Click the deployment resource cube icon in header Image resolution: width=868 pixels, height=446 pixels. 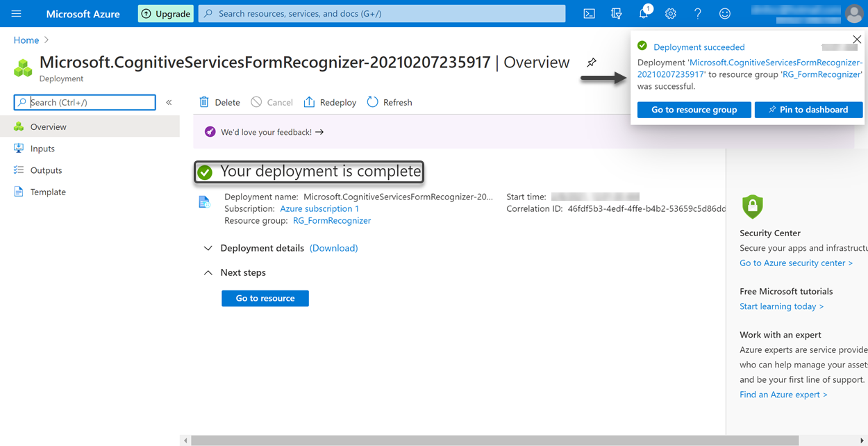click(x=23, y=68)
